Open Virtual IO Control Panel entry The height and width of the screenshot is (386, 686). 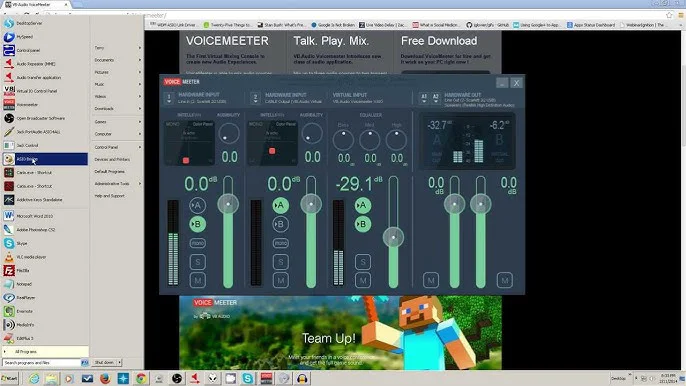(x=45, y=91)
